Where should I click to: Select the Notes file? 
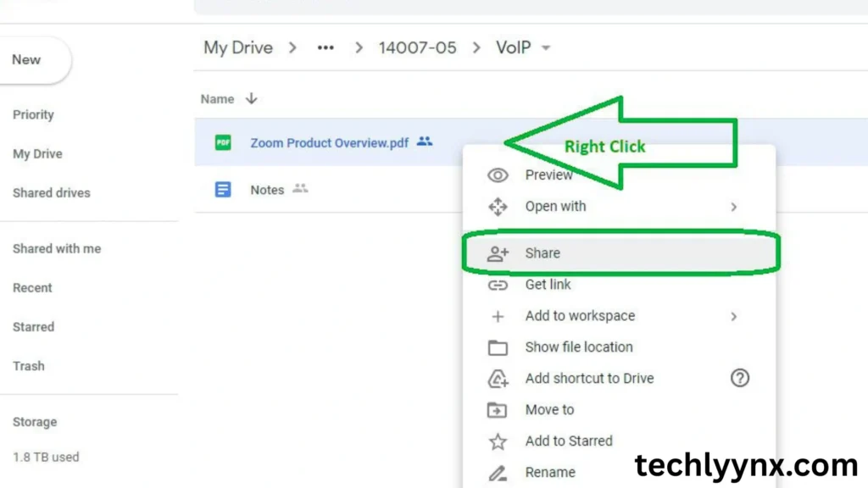point(267,190)
